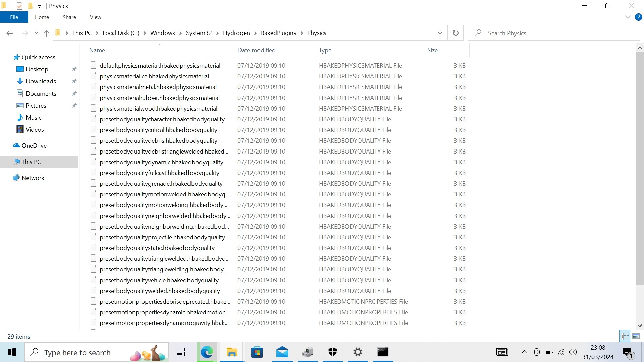644x362 pixels.
Task: Show hidden system tray icons
Action: click(x=524, y=352)
